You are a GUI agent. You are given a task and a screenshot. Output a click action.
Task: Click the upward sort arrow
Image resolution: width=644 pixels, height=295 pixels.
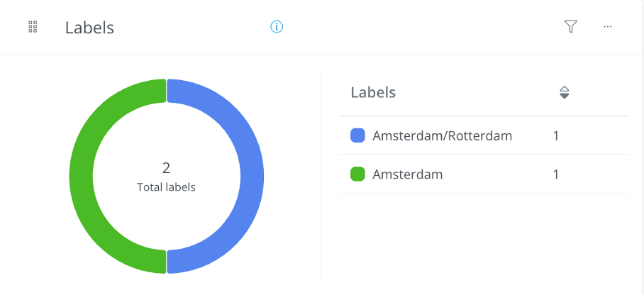pyautogui.click(x=565, y=89)
